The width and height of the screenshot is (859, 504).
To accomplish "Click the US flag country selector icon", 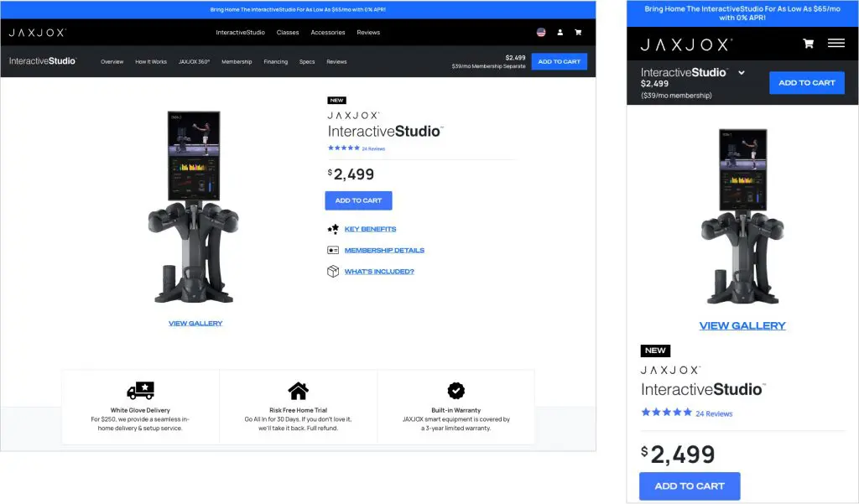I will [541, 33].
